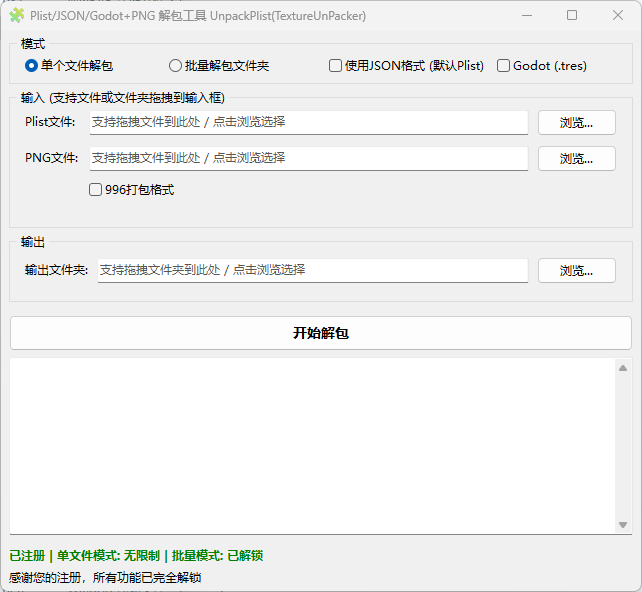This screenshot has width=642, height=592.
Task: Focus the 输出文件夹 input field
Action: click(313, 270)
